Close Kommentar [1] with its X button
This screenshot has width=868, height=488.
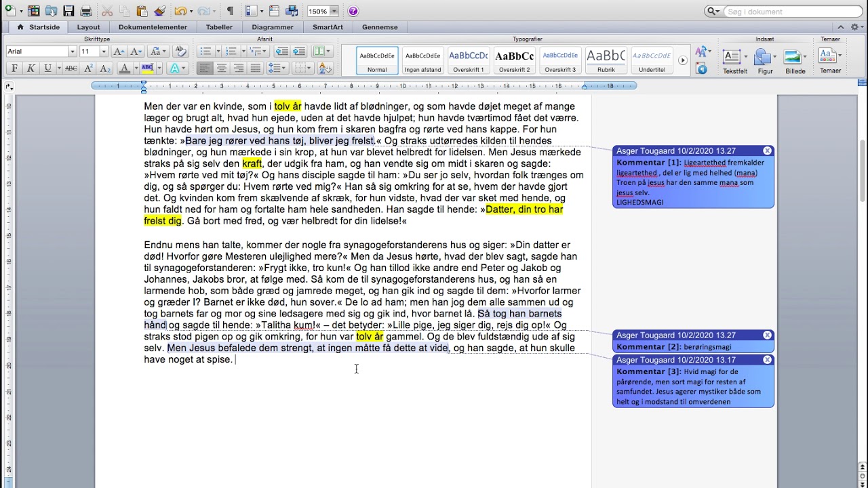click(x=767, y=150)
